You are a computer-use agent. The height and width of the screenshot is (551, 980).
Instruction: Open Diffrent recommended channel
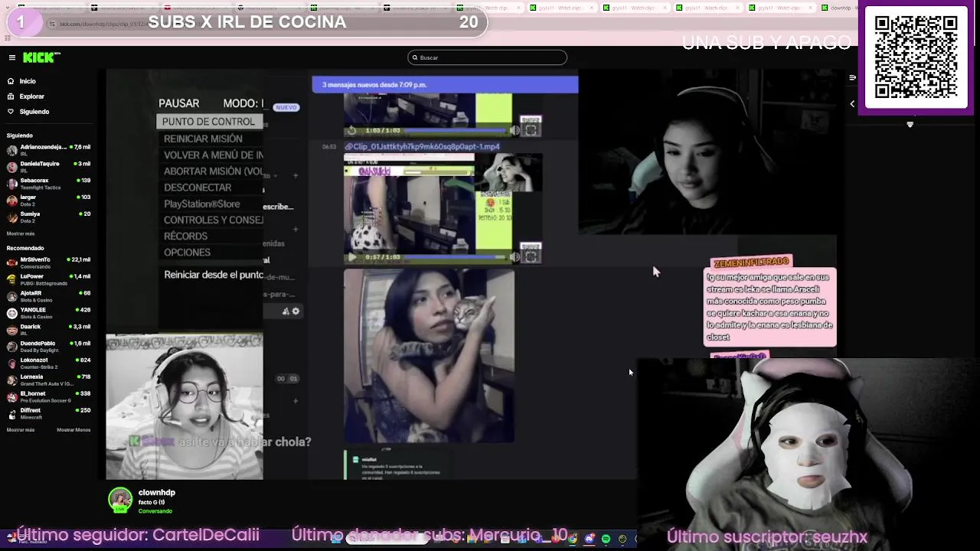(48, 414)
